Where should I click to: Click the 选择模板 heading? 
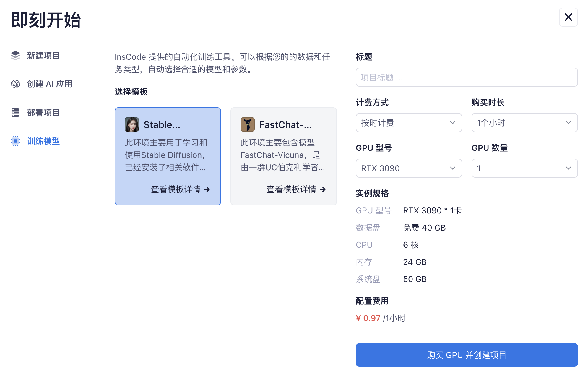tap(131, 92)
